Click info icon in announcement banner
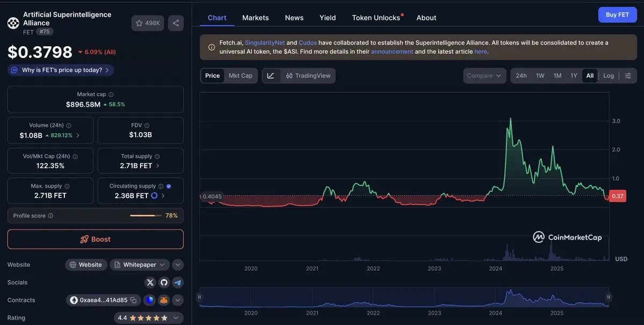Image resolution: width=644 pixels, height=325 pixels. coord(211,47)
